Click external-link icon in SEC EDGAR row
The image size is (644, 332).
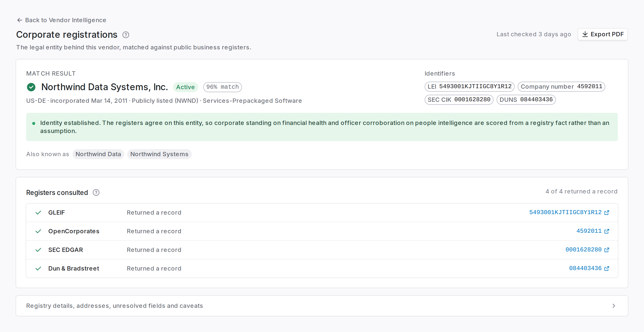tap(607, 250)
